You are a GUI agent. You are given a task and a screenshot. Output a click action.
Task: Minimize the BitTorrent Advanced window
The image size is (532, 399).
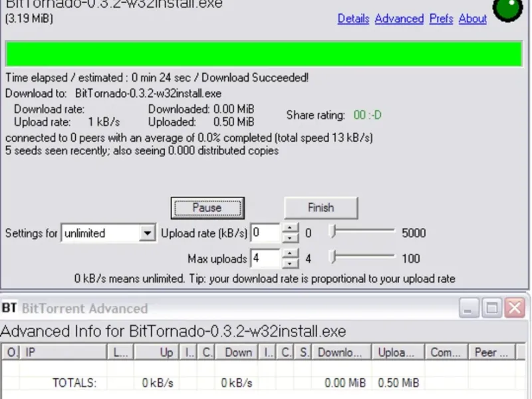pos(469,308)
